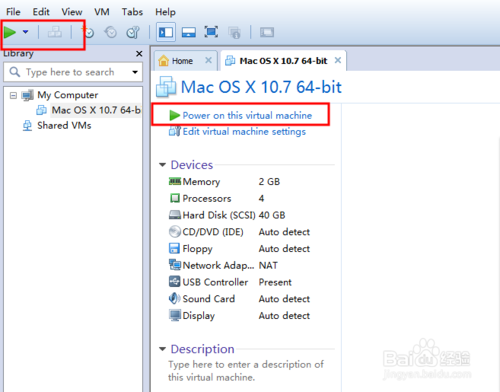Click the Sound Card device icon

pos(175,298)
